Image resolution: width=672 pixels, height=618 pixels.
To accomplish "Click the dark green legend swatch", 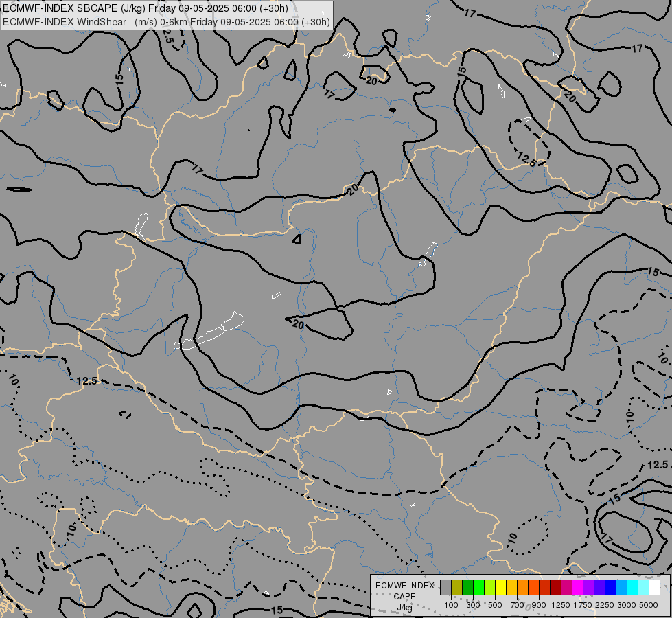I will tap(468, 587).
